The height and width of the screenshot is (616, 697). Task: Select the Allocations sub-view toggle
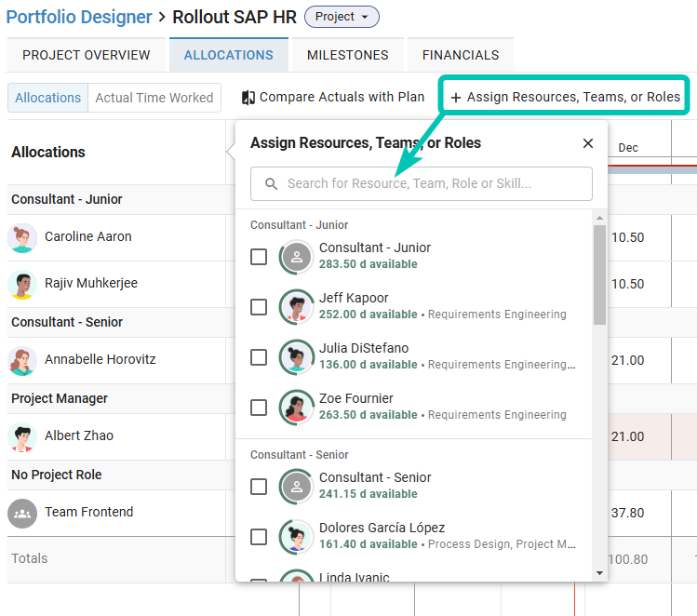[x=48, y=98]
